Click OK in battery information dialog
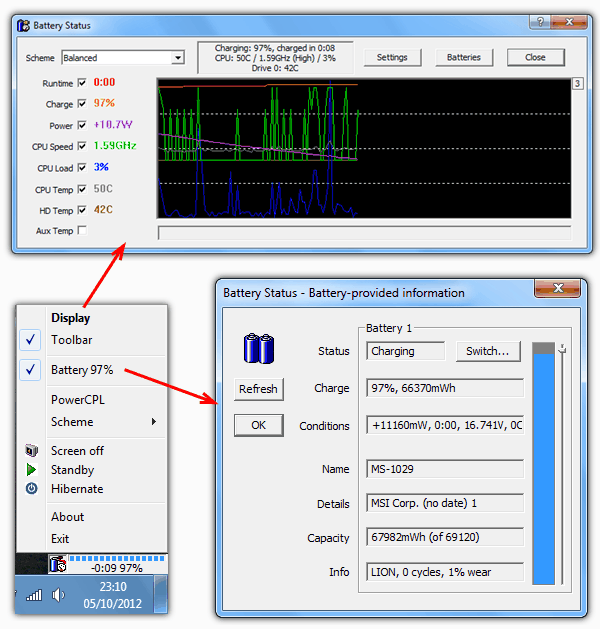This screenshot has height=629, width=600. 258,425
